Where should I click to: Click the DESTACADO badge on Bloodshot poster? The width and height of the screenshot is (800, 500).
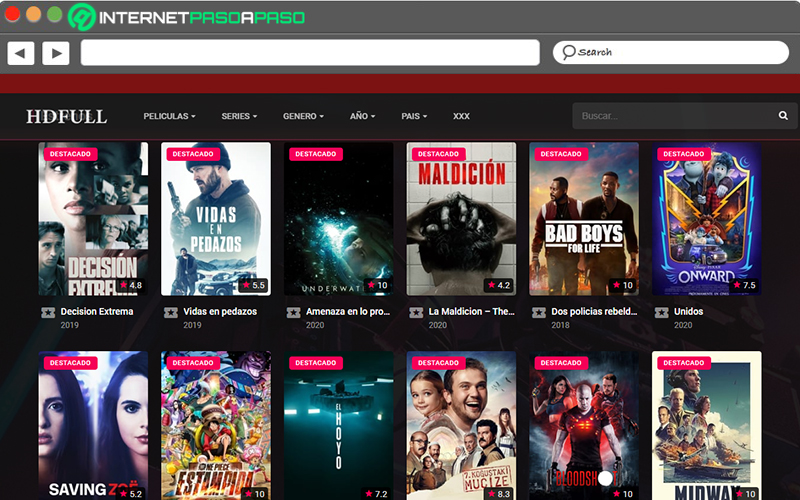(x=561, y=363)
